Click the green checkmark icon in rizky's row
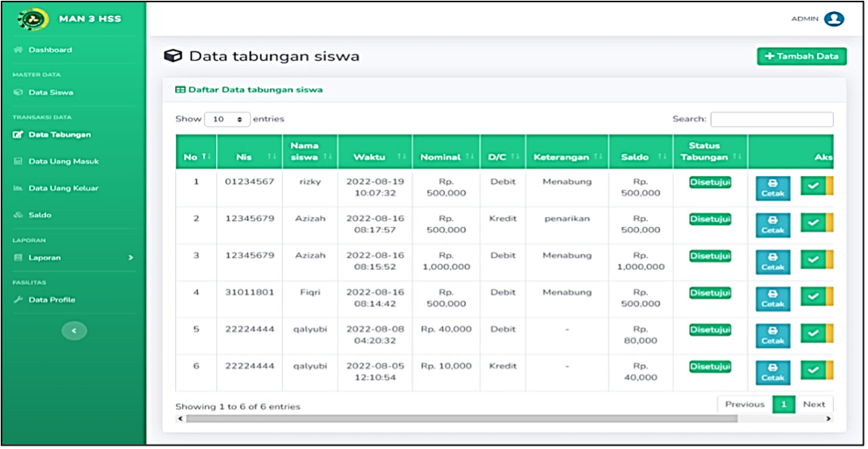The width and height of the screenshot is (868, 449). 813,186
